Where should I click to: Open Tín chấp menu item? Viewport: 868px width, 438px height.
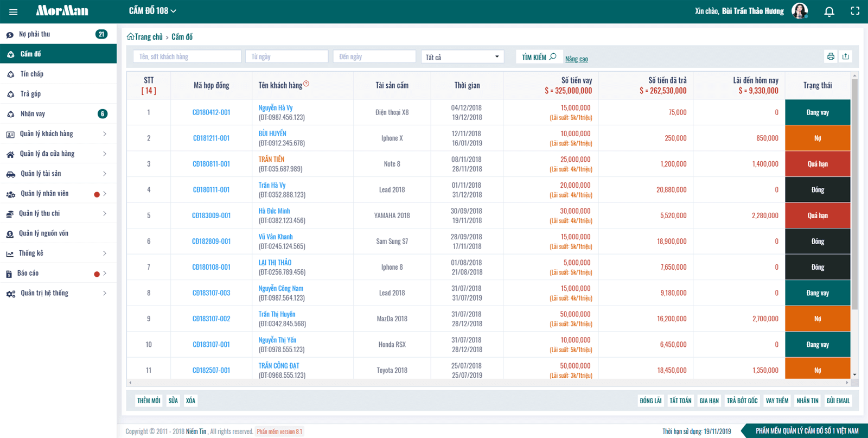pos(58,74)
